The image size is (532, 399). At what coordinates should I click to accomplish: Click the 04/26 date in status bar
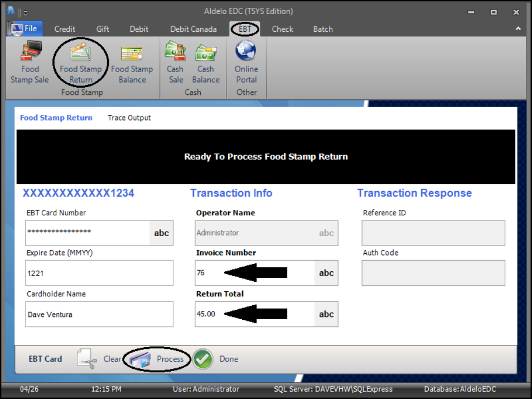pyautogui.click(x=29, y=389)
